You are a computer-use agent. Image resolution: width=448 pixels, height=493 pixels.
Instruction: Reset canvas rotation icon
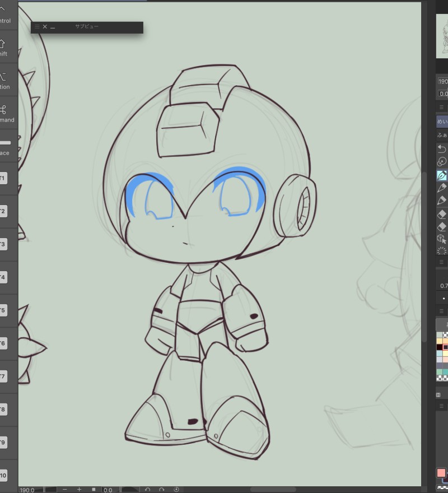pos(176,490)
